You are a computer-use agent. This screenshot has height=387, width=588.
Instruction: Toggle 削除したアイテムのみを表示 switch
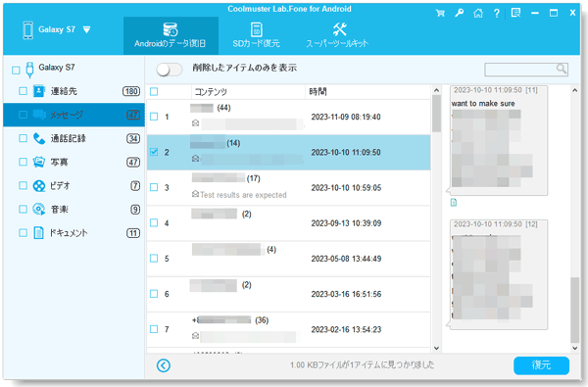(170, 70)
